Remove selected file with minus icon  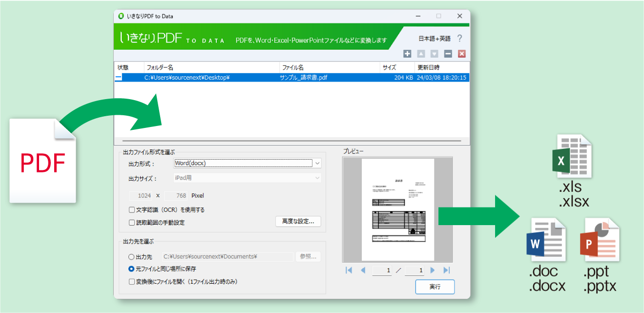(448, 54)
